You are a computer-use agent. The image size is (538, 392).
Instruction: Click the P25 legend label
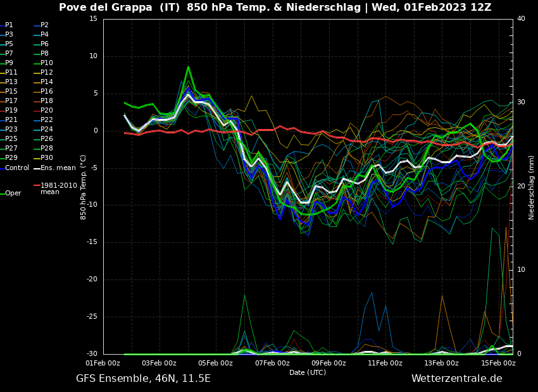tap(11, 138)
